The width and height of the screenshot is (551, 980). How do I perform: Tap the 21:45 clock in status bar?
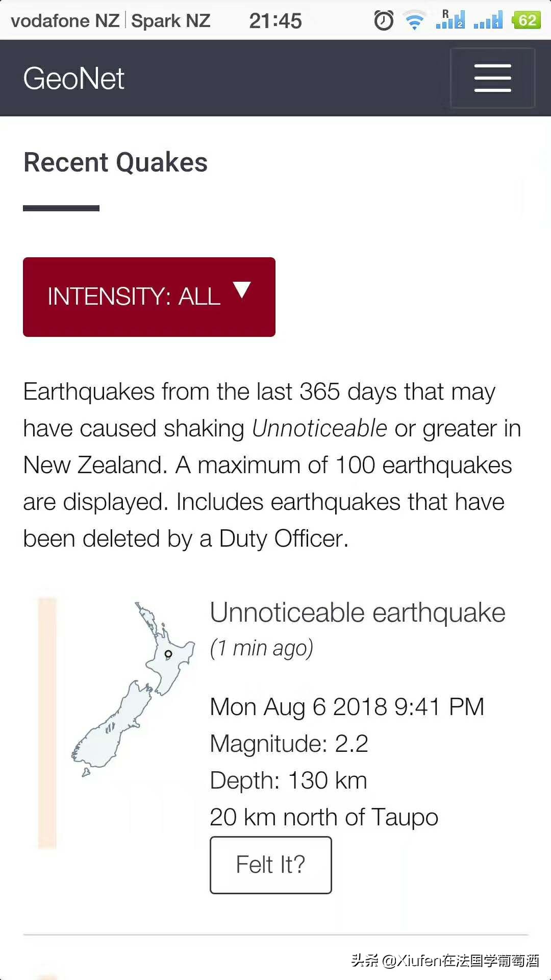pyautogui.click(x=275, y=21)
